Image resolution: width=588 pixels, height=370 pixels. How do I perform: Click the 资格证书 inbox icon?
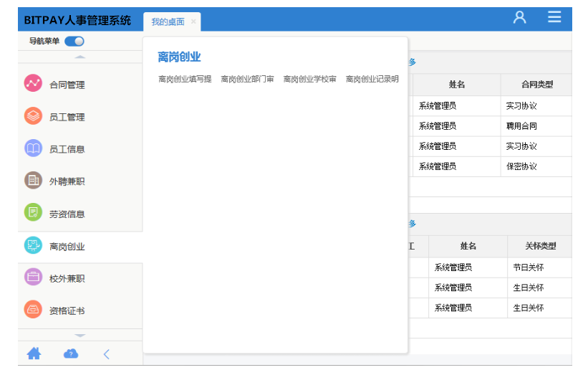(33, 310)
